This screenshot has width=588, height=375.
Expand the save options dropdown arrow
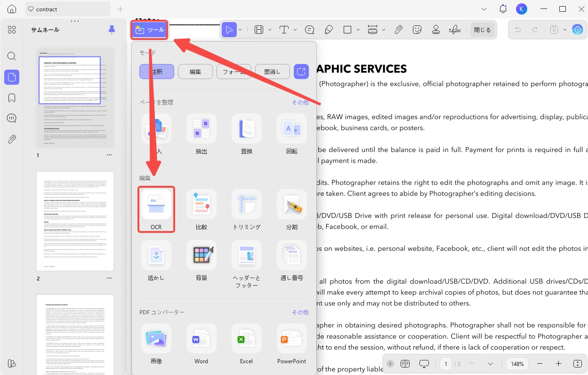pos(565,30)
